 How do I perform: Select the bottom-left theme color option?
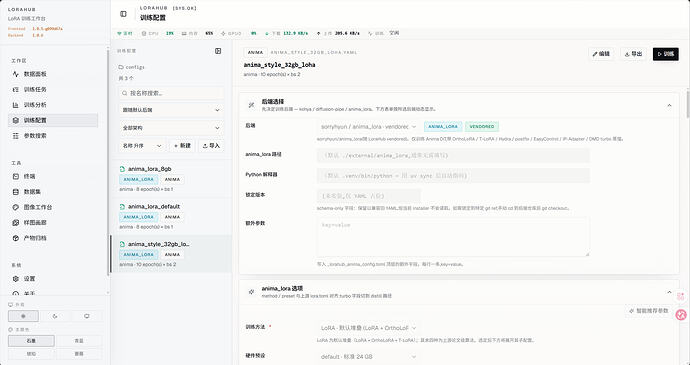pos(31,354)
